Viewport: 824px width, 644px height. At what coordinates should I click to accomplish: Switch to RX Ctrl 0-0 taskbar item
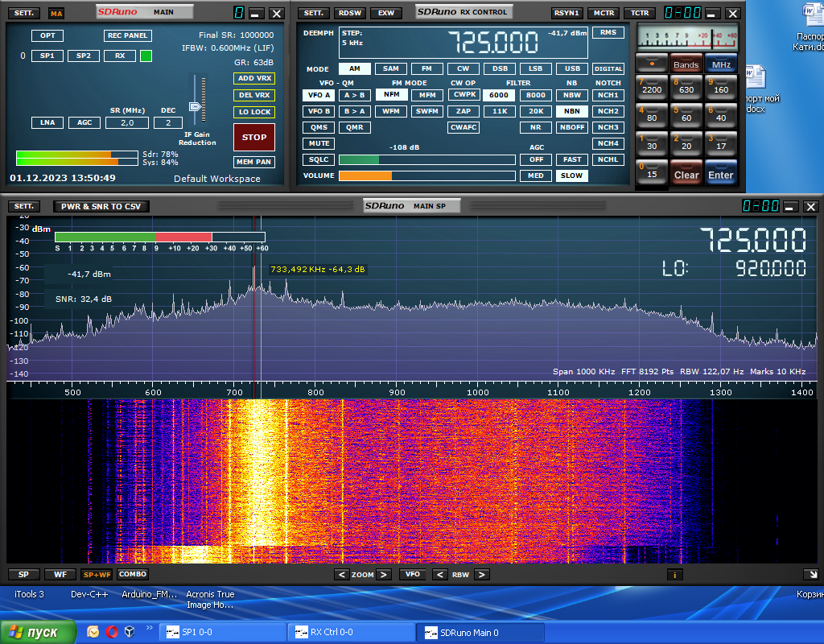[353, 633]
